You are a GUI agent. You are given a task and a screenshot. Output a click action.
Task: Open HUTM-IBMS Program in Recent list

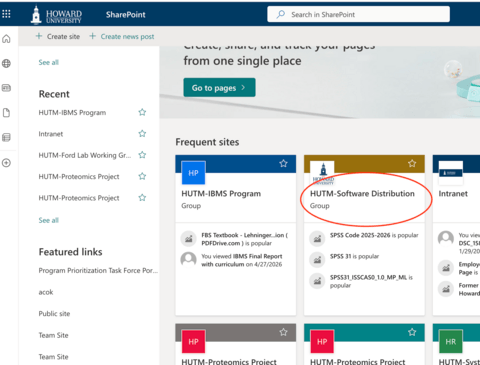72,113
